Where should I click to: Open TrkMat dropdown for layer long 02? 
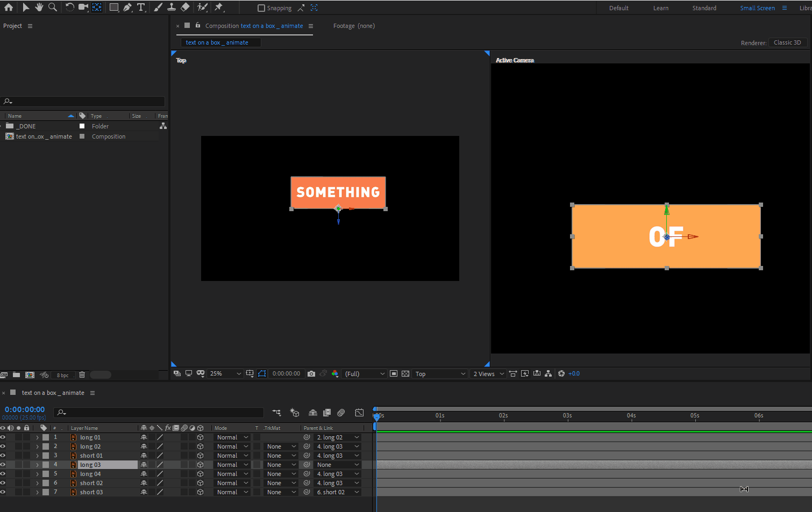click(281, 446)
